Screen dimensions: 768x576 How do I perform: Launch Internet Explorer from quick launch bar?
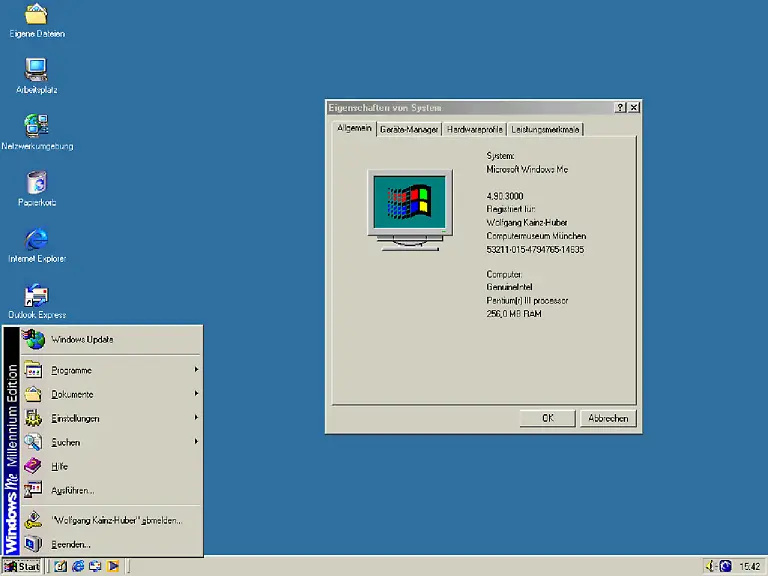point(78,566)
